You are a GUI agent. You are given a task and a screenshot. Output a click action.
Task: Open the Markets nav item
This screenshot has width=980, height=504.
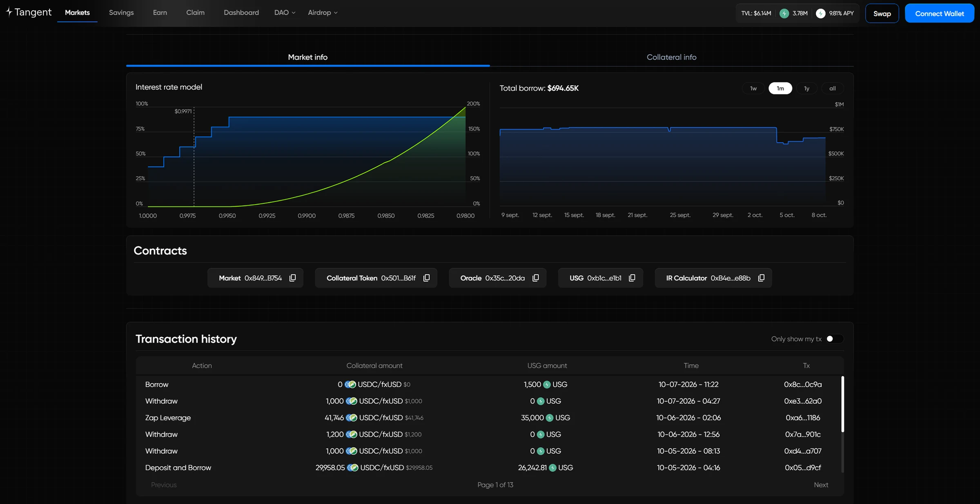[77, 13]
